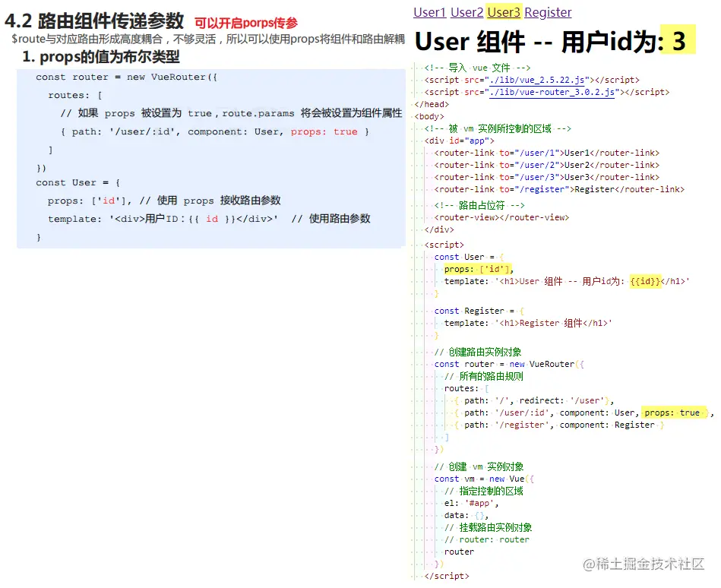Click 'const router = new VueRouter({' in left snippet
The width and height of the screenshot is (721, 588).
coord(126,77)
